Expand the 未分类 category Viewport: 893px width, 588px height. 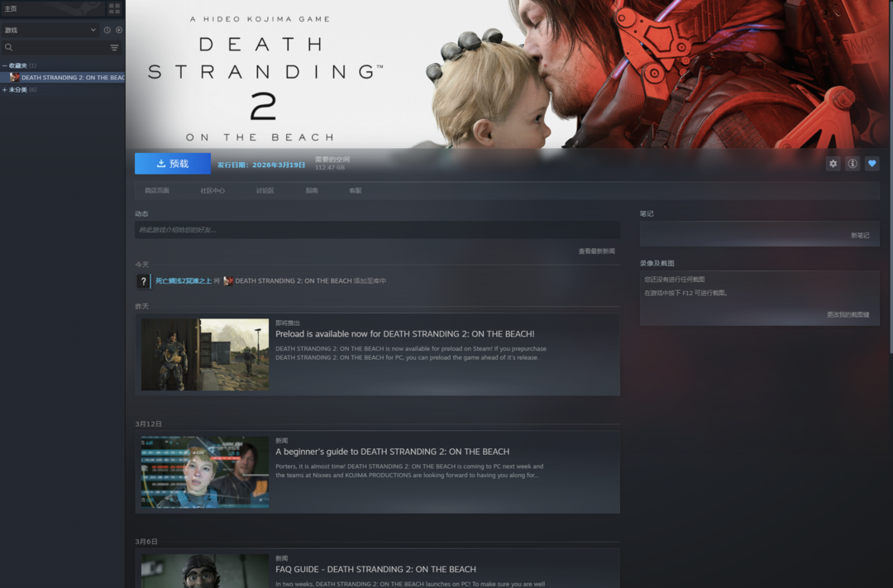[5, 89]
